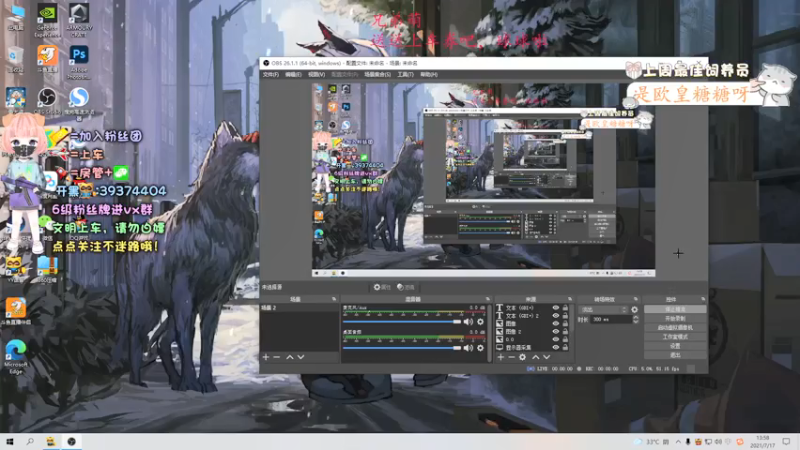Remove scene with the scenes minus icon
This screenshot has height=450, width=800.
[x=277, y=357]
